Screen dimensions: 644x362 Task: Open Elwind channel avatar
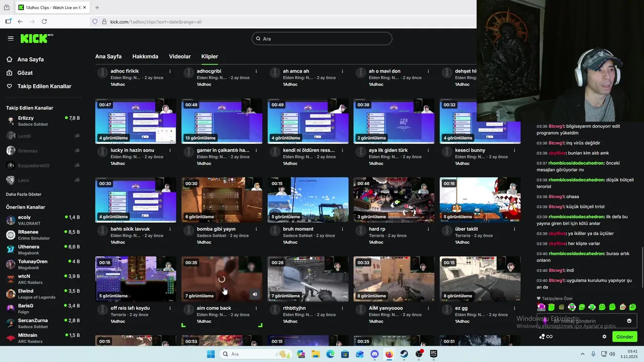point(11,294)
